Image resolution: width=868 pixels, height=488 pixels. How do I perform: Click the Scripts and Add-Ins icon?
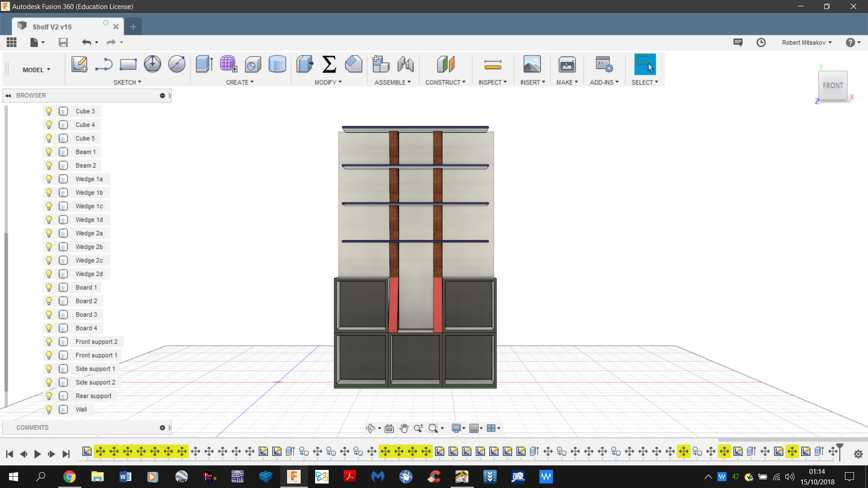coord(604,64)
